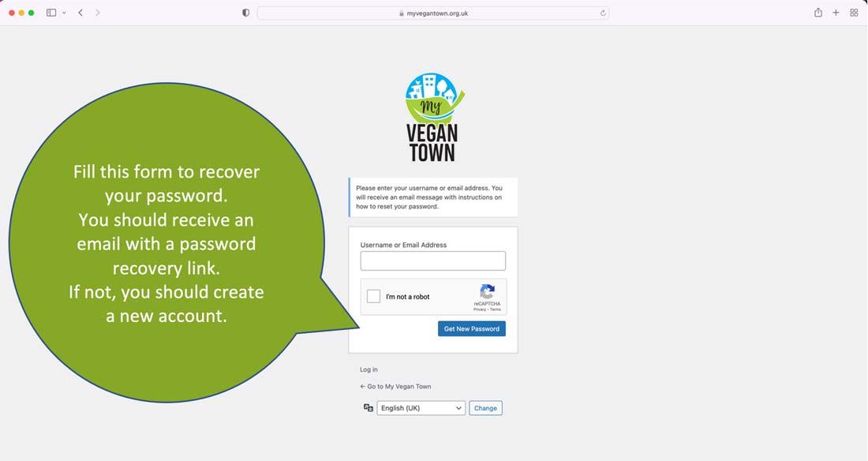The height and width of the screenshot is (461, 868).
Task: Follow the Log in link
Action: (x=369, y=369)
